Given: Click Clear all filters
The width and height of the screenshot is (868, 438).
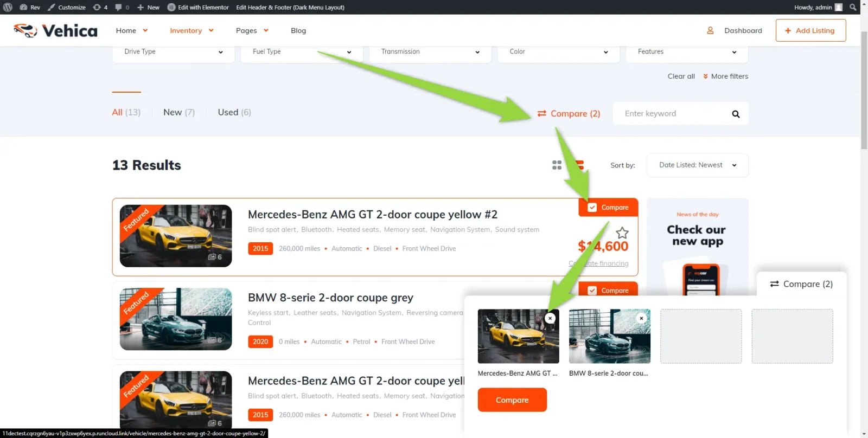Looking at the screenshot, I should pos(681,76).
